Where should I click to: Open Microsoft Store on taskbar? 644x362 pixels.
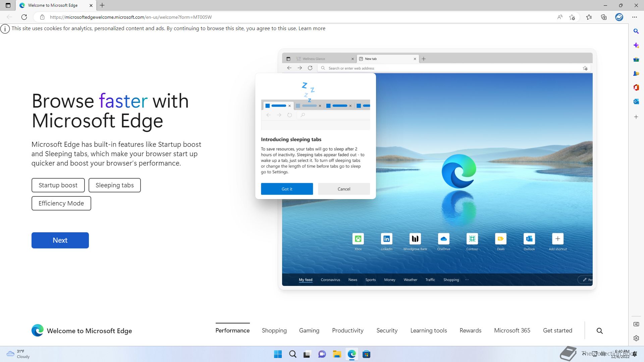[366, 354]
